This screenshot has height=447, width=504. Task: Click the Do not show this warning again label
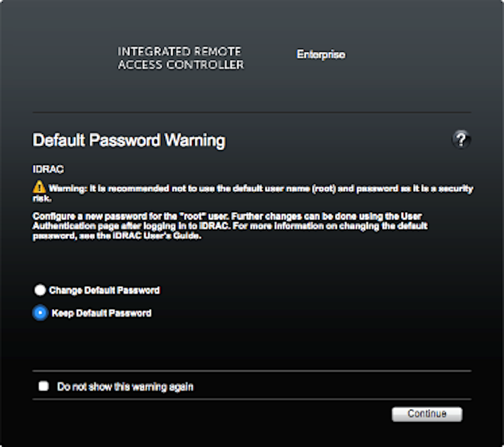point(126,387)
